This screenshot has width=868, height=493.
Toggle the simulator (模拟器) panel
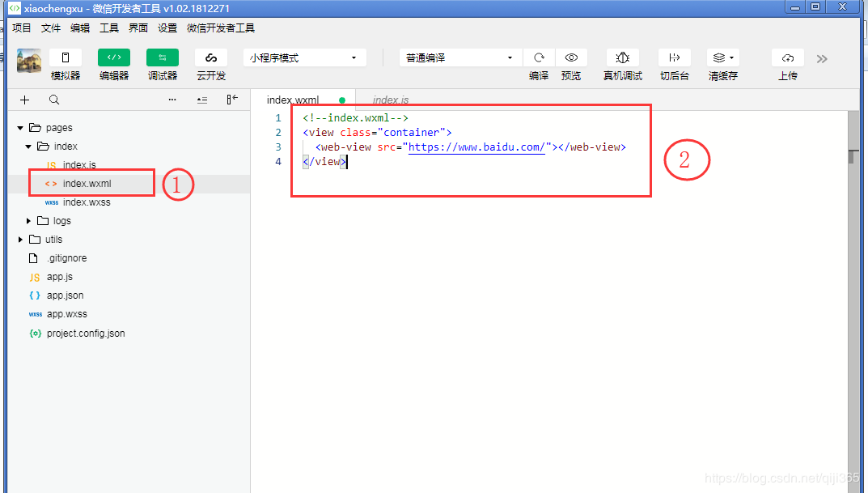pyautogui.click(x=66, y=57)
